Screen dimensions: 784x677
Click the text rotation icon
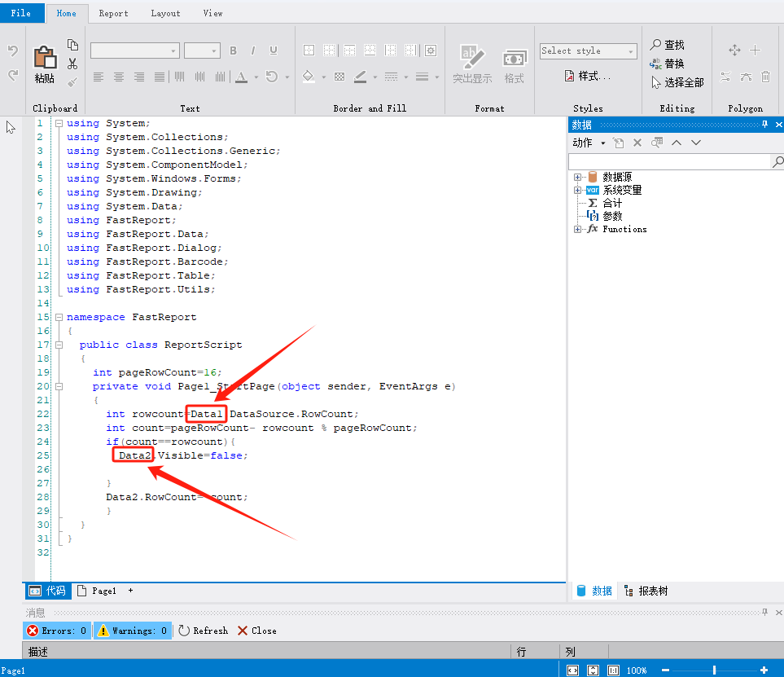click(271, 77)
